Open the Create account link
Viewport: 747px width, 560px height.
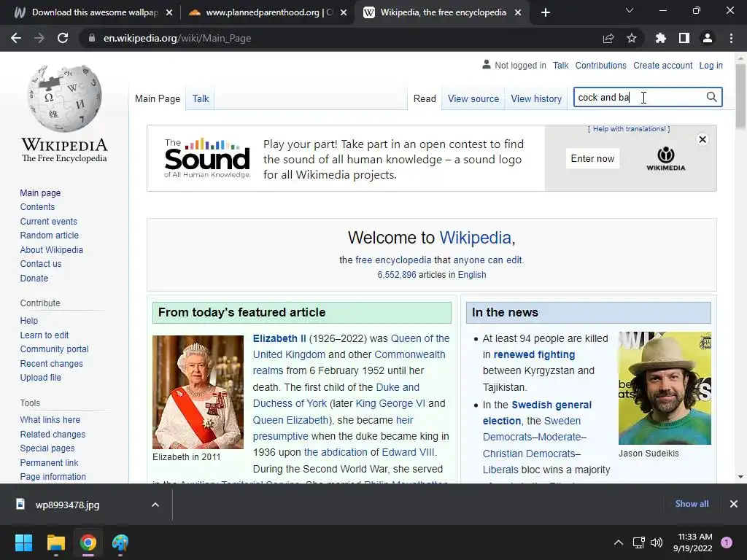pos(662,65)
